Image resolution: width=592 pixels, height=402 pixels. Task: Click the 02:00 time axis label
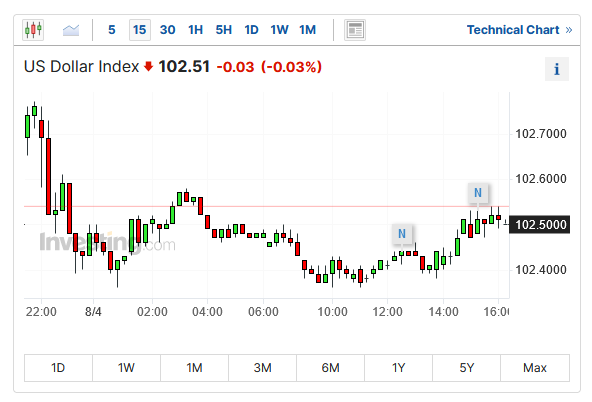pyautogui.click(x=152, y=312)
